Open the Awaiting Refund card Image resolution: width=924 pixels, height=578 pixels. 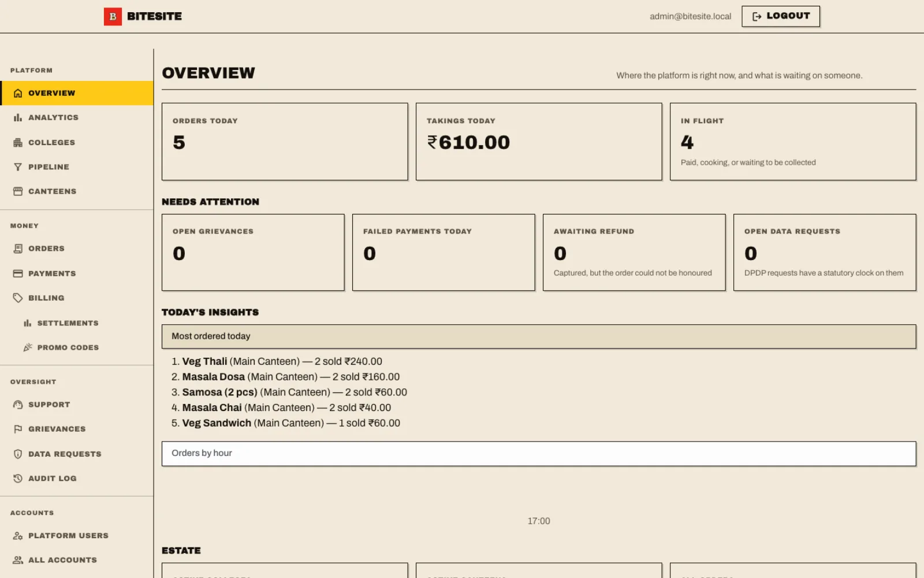[x=634, y=253]
